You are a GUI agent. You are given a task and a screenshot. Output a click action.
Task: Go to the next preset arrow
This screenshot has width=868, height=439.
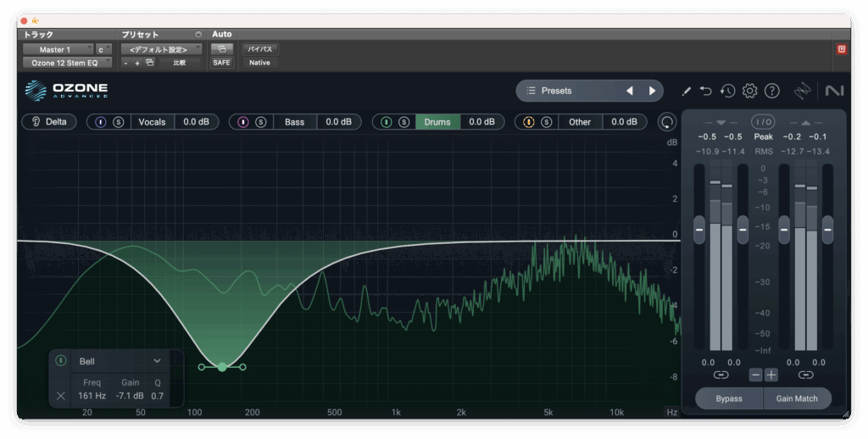click(x=652, y=91)
